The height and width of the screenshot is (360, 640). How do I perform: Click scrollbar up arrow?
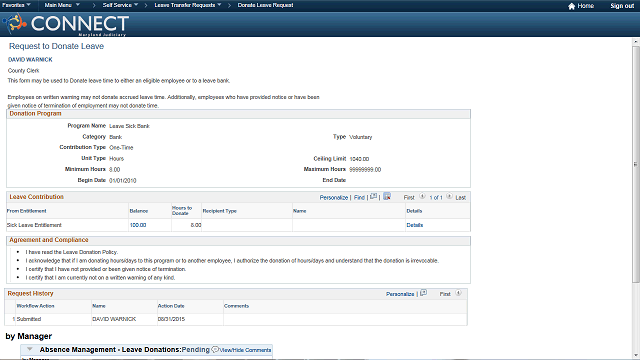point(636,42)
